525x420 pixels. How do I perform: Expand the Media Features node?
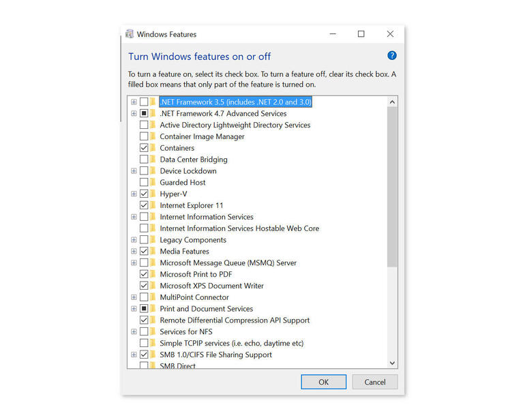[134, 251]
